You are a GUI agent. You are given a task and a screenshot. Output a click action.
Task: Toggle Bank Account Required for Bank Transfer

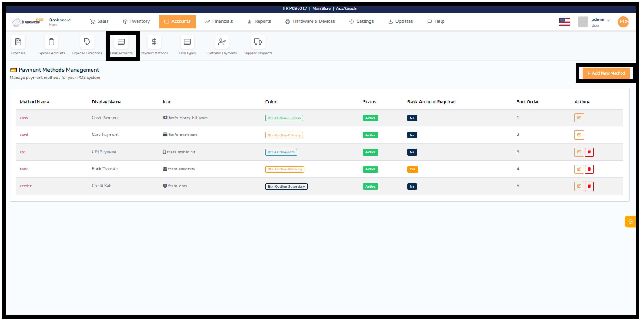tap(412, 169)
